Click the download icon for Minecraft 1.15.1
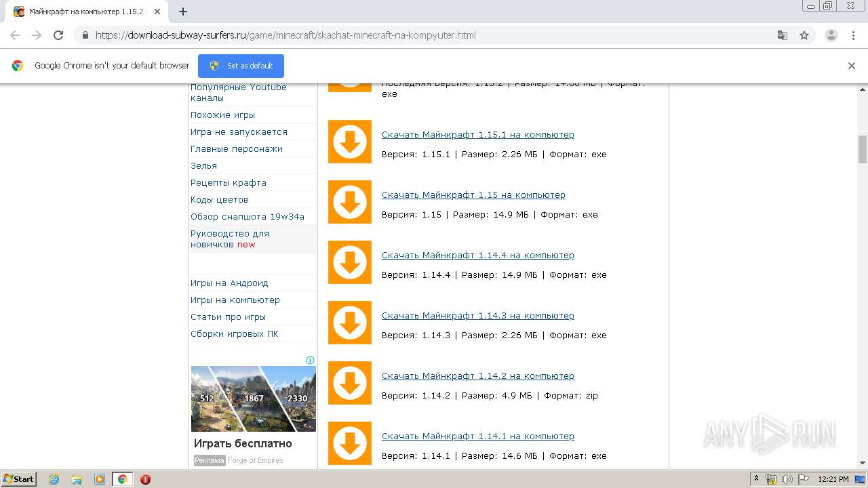 click(x=350, y=142)
